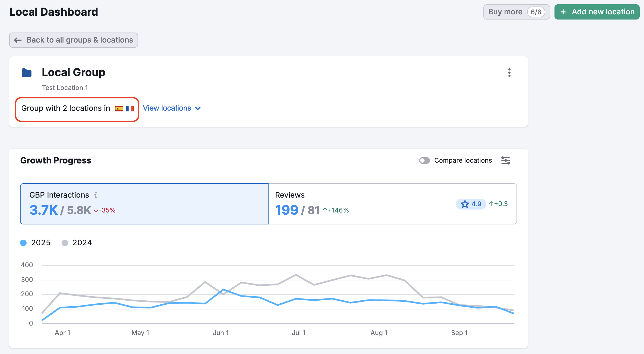The width and height of the screenshot is (644, 354).
Task: Click the back arrow icon
Action: (x=18, y=40)
